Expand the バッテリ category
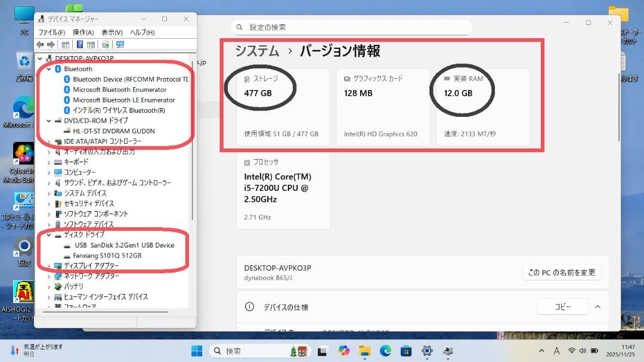Screen dimensions: 644x362 [49, 286]
